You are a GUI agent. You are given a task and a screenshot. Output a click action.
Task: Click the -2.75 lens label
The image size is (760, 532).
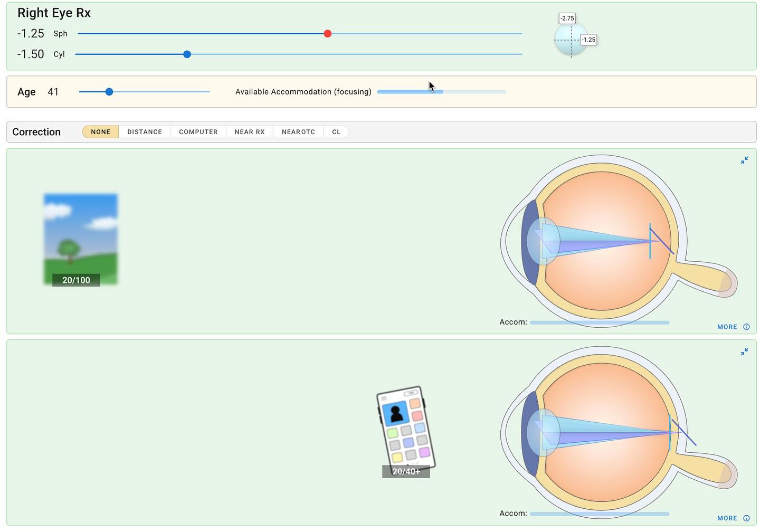tap(567, 18)
